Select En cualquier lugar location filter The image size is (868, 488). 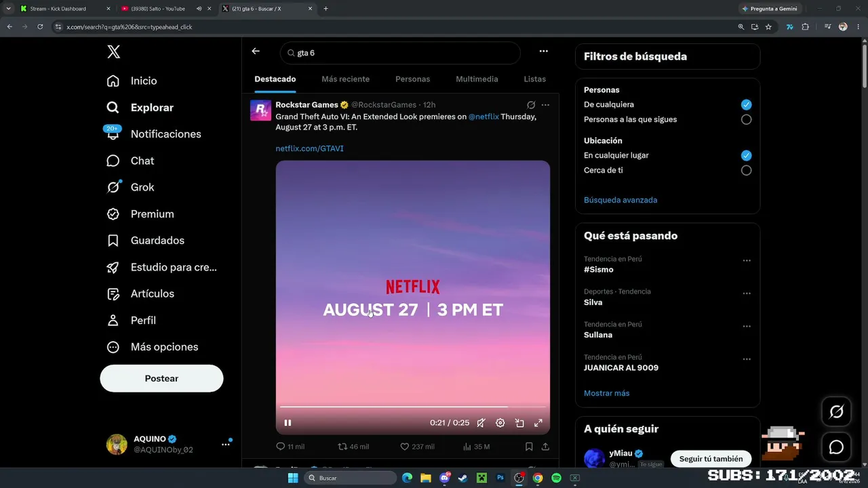(746, 155)
